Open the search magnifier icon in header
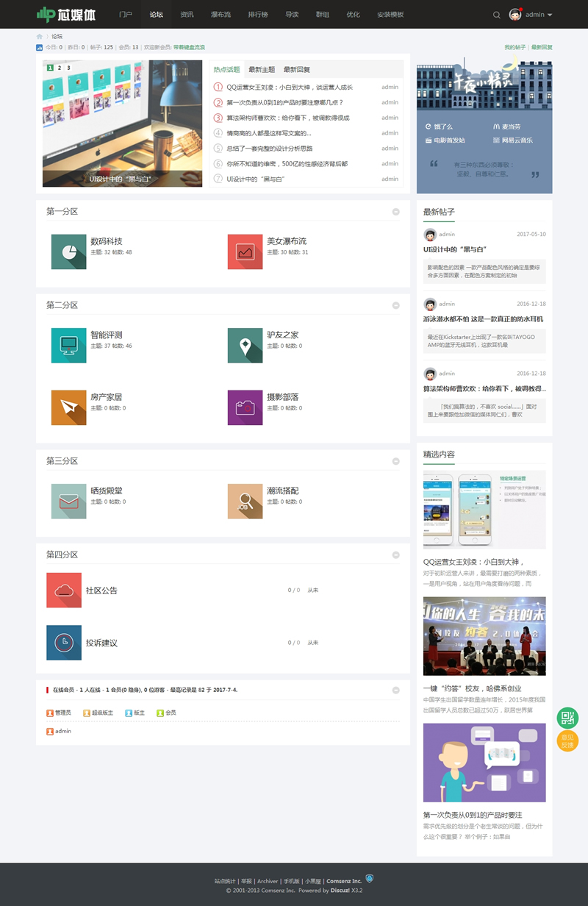 click(496, 15)
